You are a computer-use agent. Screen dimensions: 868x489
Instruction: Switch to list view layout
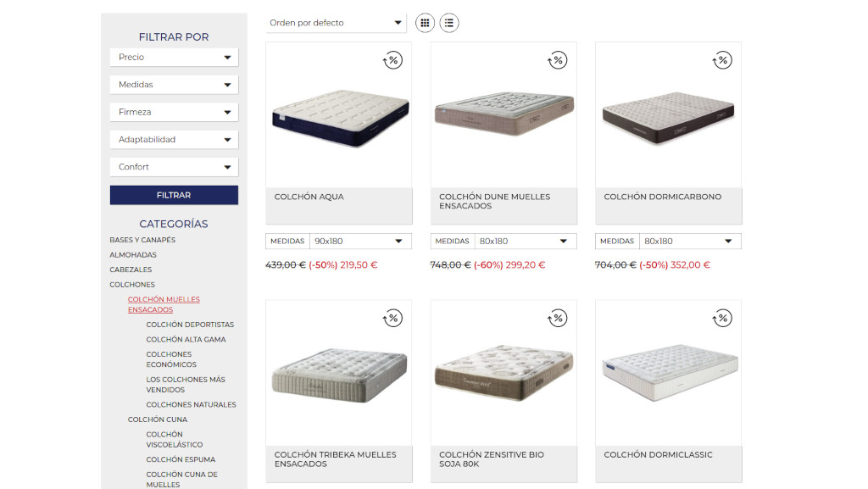(x=449, y=23)
